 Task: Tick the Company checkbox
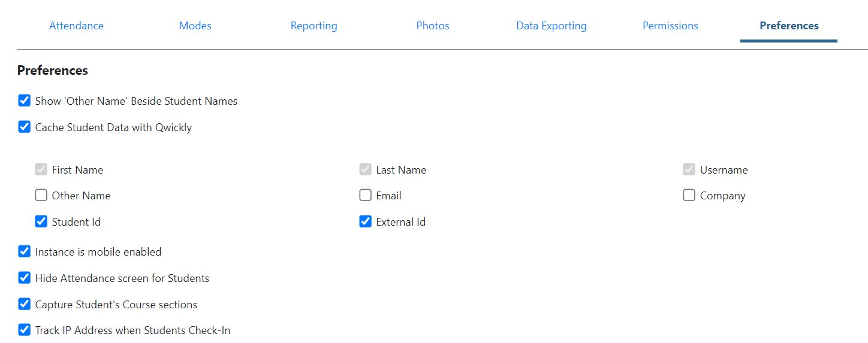click(x=689, y=195)
